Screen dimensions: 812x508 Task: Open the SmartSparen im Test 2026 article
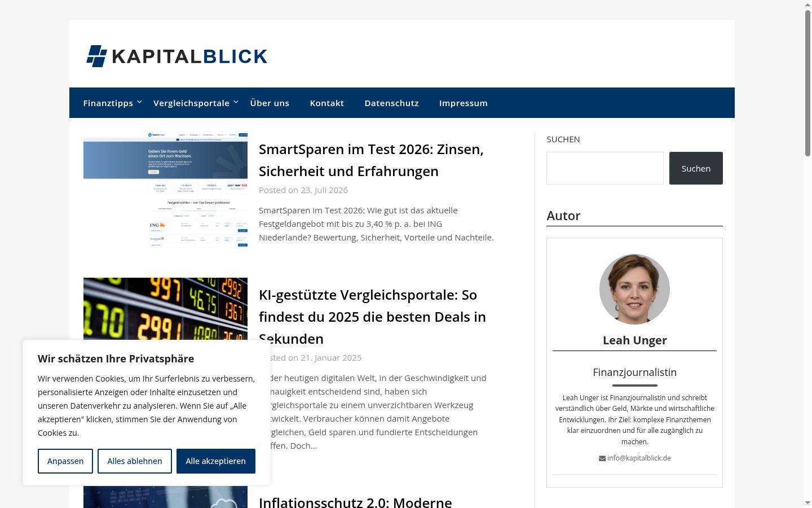(x=371, y=160)
